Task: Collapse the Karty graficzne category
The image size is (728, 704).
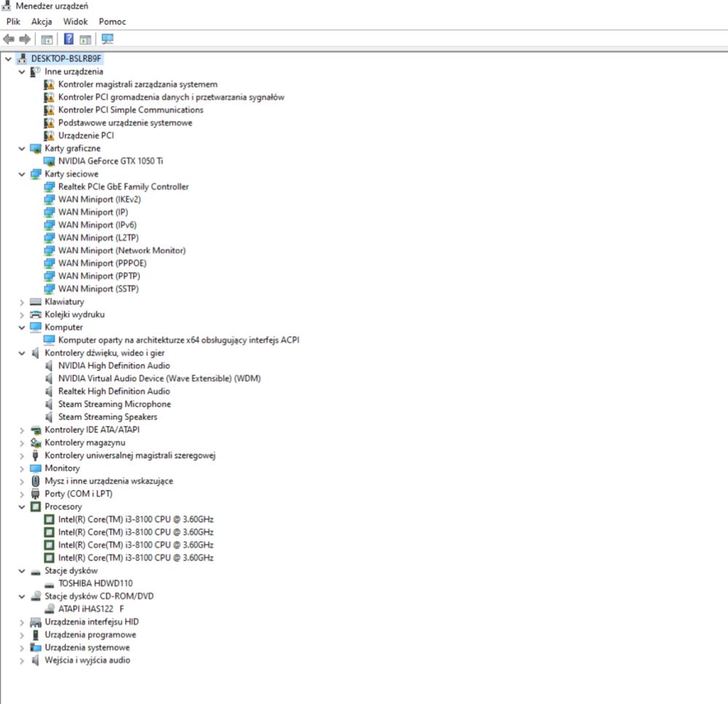Action: pos(22,149)
